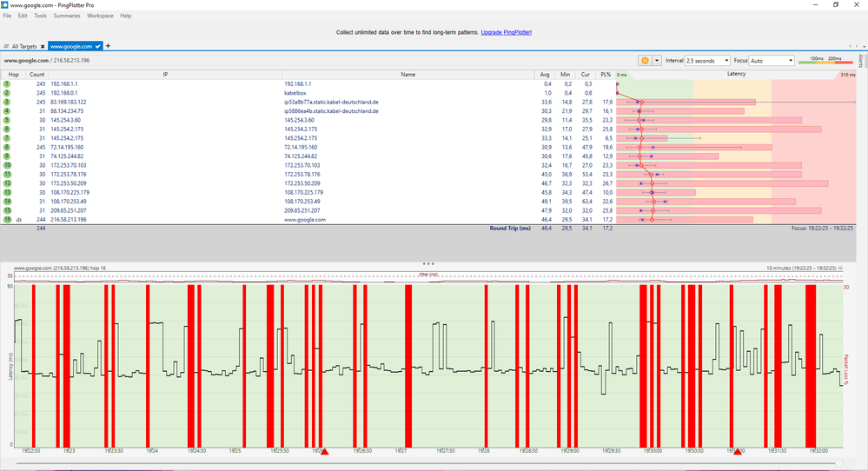Switch to the All Targets tab
Image resolution: width=868 pixels, height=471 pixels.
[23, 46]
